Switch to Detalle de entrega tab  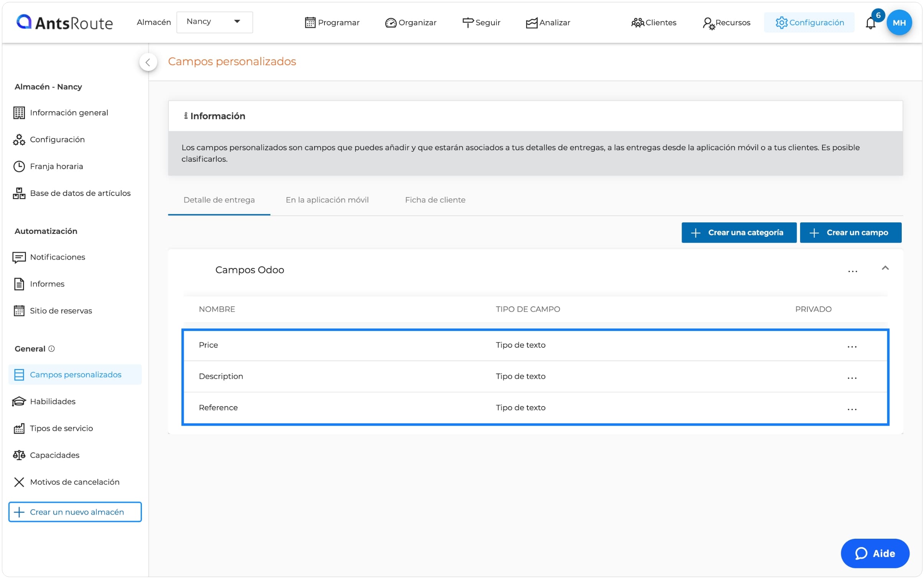219,200
